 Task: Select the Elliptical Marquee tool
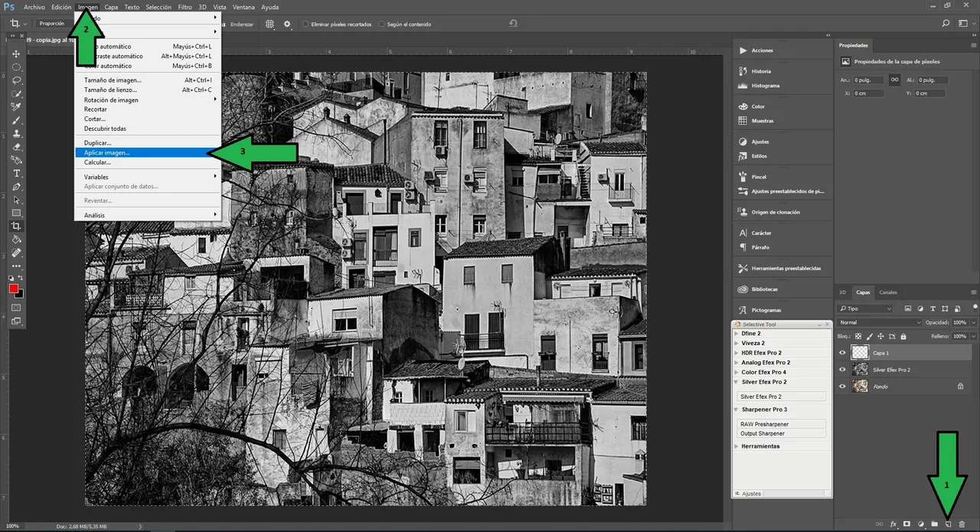(16, 67)
